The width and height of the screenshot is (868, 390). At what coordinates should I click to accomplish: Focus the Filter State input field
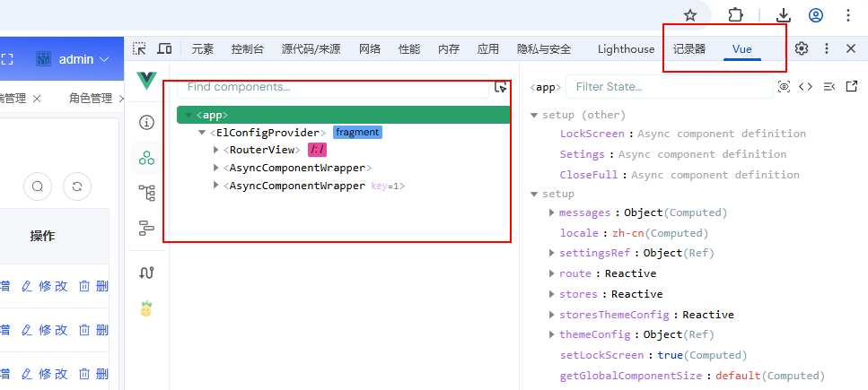(670, 87)
